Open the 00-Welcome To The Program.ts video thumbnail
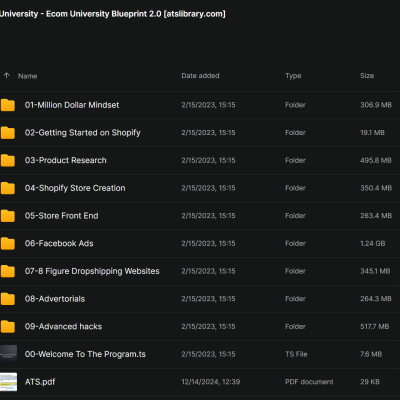The height and width of the screenshot is (400, 400). 8,354
